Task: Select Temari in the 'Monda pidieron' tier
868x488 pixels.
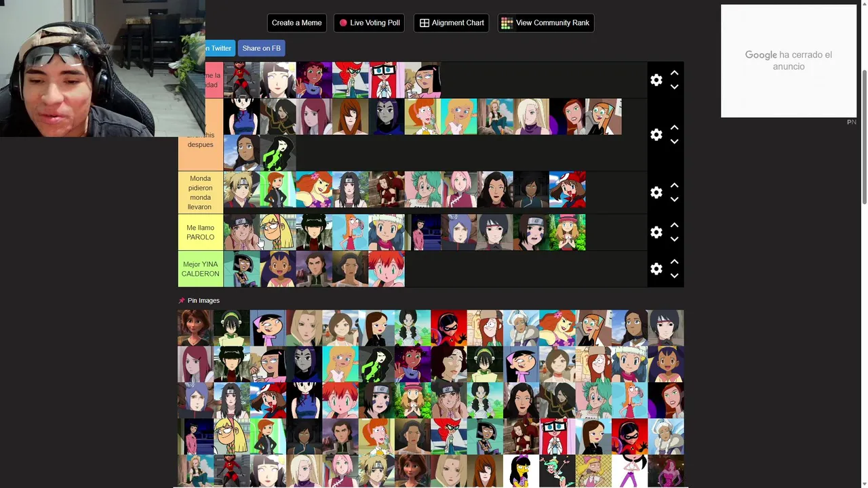Action: pyautogui.click(x=241, y=189)
